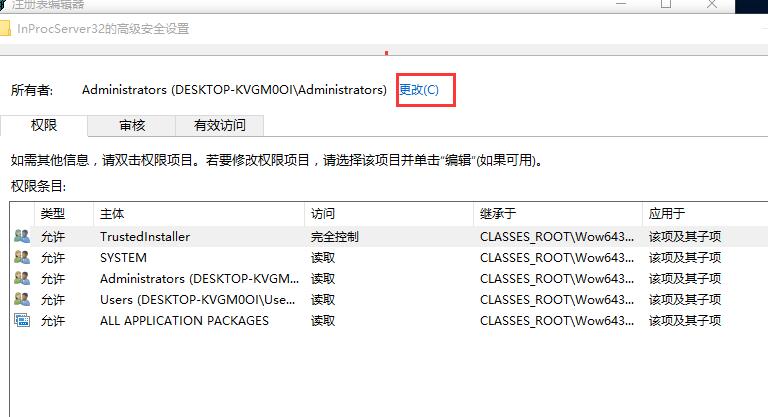Click the folder icon in the dialog title

tap(5, 29)
